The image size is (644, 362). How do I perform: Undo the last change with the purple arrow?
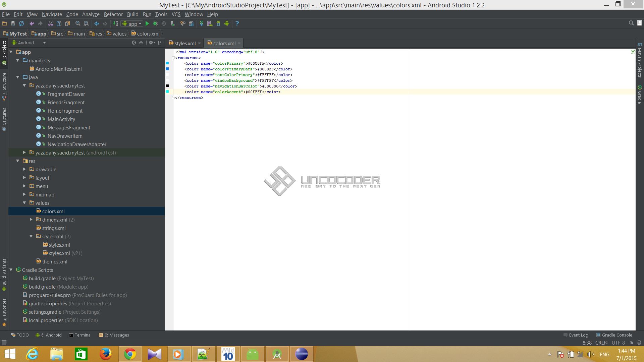(32, 23)
